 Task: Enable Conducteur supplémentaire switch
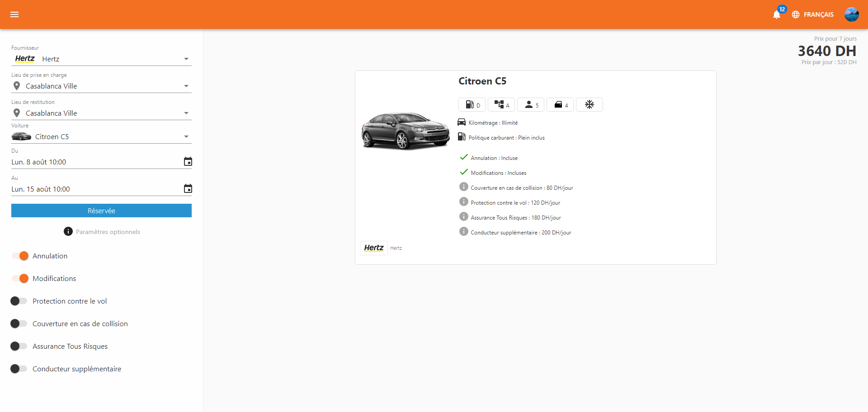tap(19, 369)
